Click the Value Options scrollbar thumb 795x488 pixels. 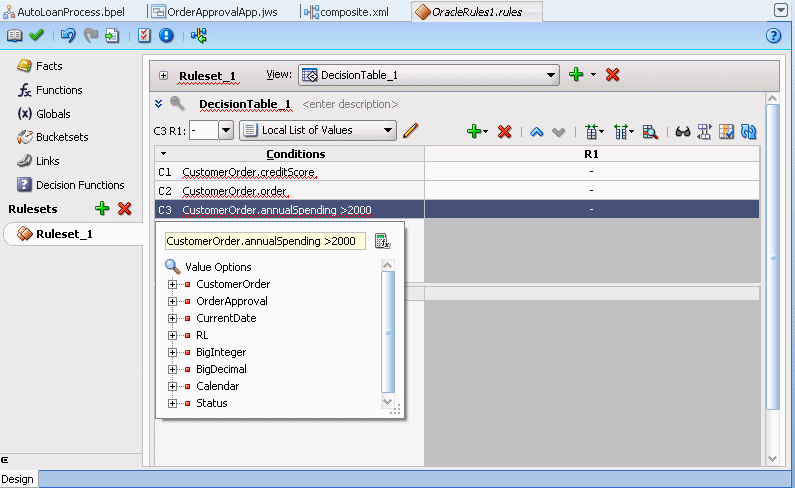[x=388, y=332]
